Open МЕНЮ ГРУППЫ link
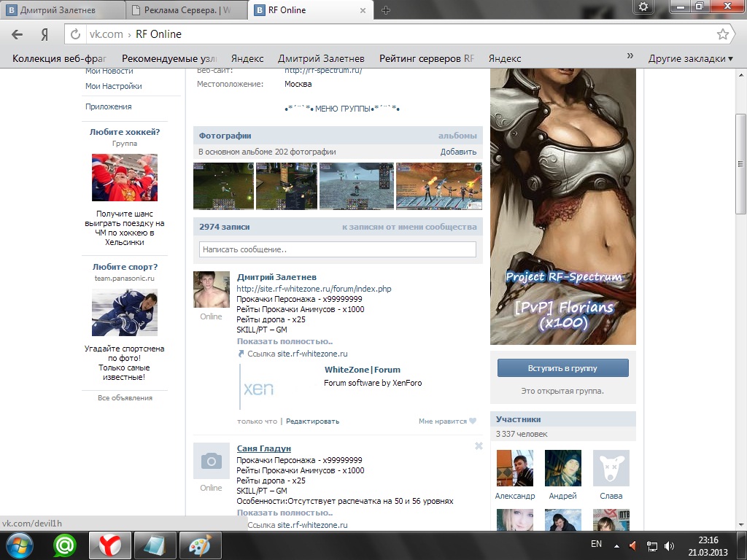Screen dimensions: 747x560 [x=342, y=109]
